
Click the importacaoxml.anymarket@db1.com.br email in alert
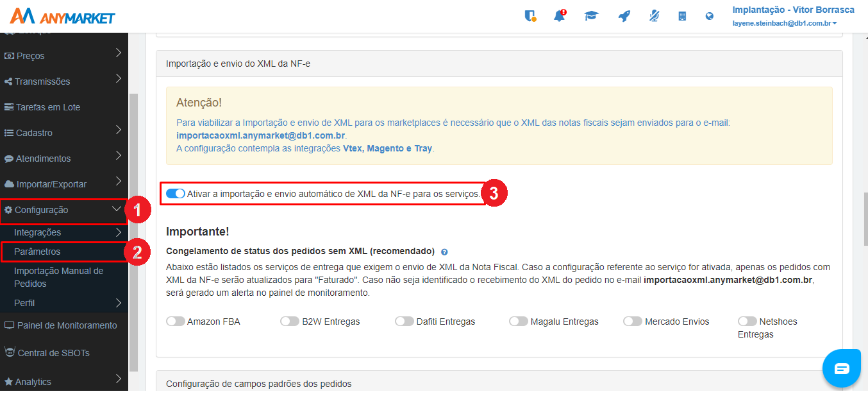point(261,136)
